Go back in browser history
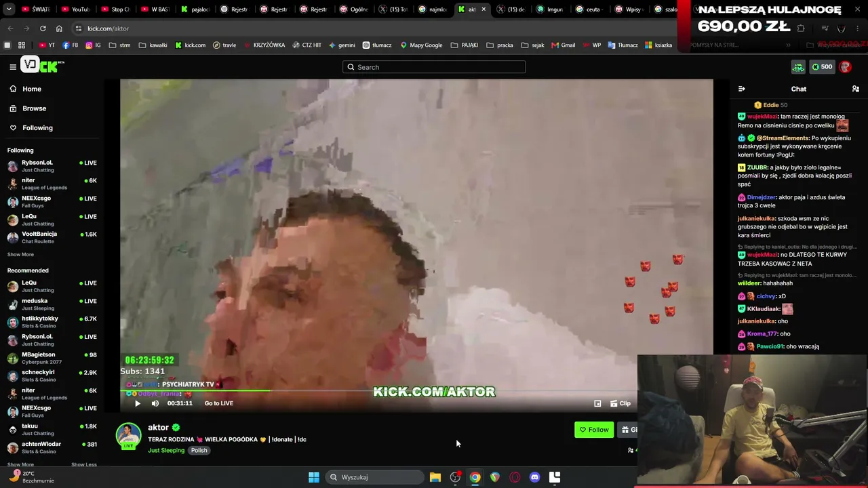868x488 pixels. (x=10, y=28)
